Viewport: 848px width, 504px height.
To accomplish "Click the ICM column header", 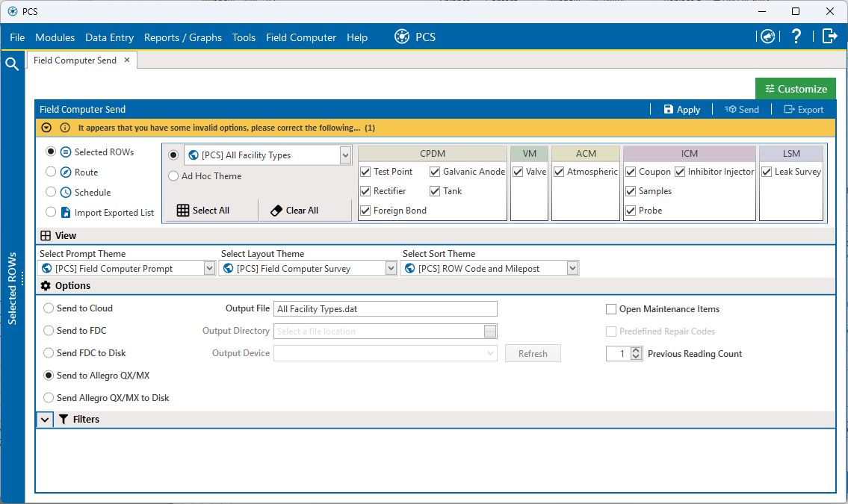I will 690,153.
